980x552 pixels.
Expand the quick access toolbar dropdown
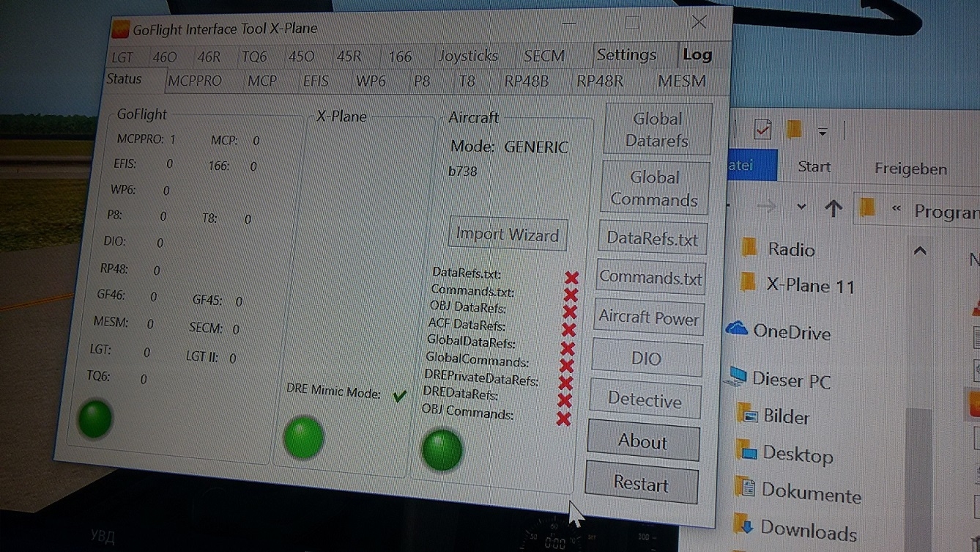click(x=823, y=133)
